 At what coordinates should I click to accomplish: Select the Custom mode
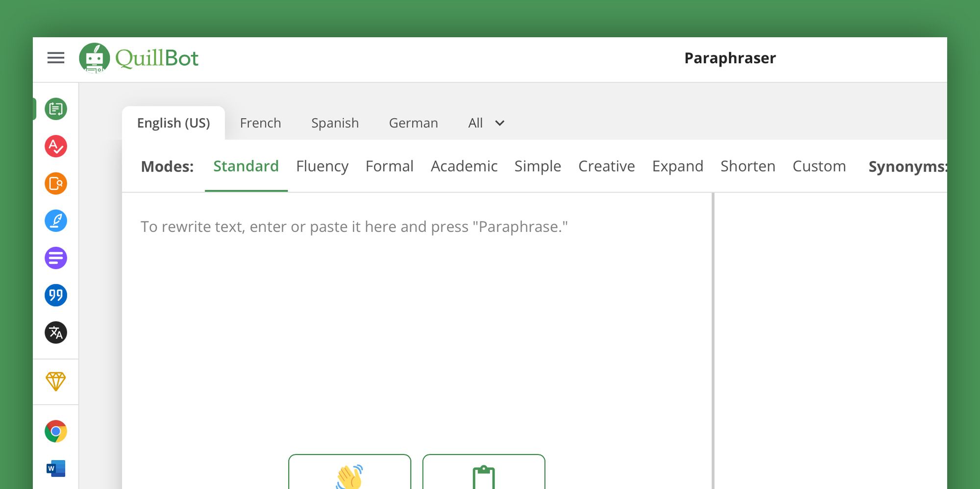(819, 166)
